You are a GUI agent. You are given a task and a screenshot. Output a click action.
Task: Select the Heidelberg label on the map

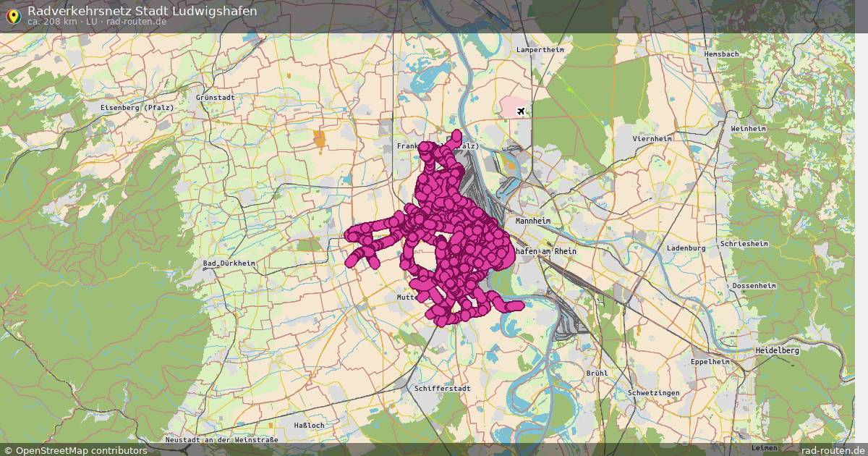point(777,350)
